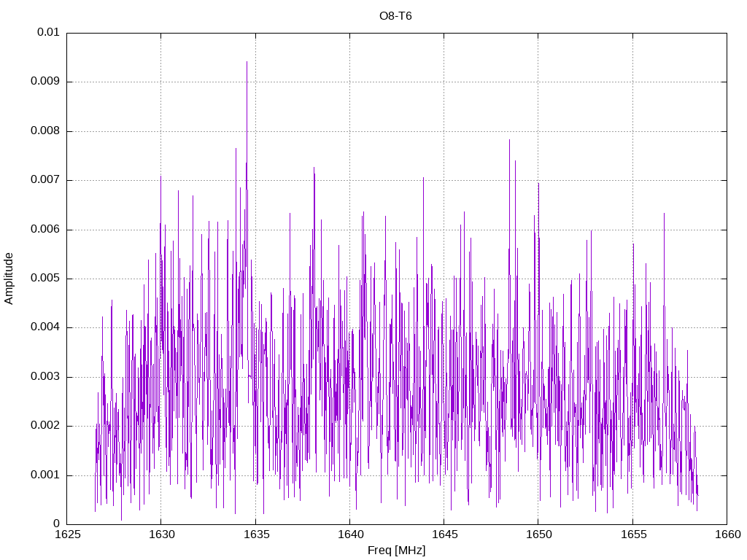Click the y-axis tick label "0.001"
Image resolution: width=747 pixels, height=560 pixels.
[45, 475]
